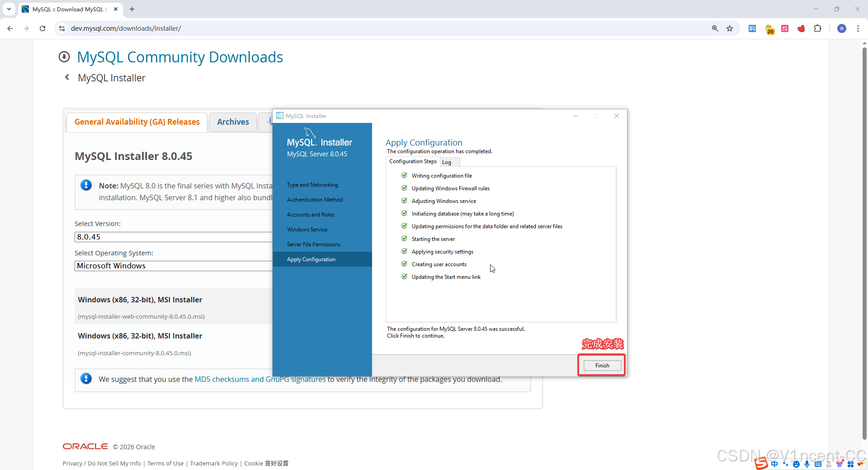Screen dimensions: 868x470
Task: Open the extension with badge 20
Action: [770, 29]
